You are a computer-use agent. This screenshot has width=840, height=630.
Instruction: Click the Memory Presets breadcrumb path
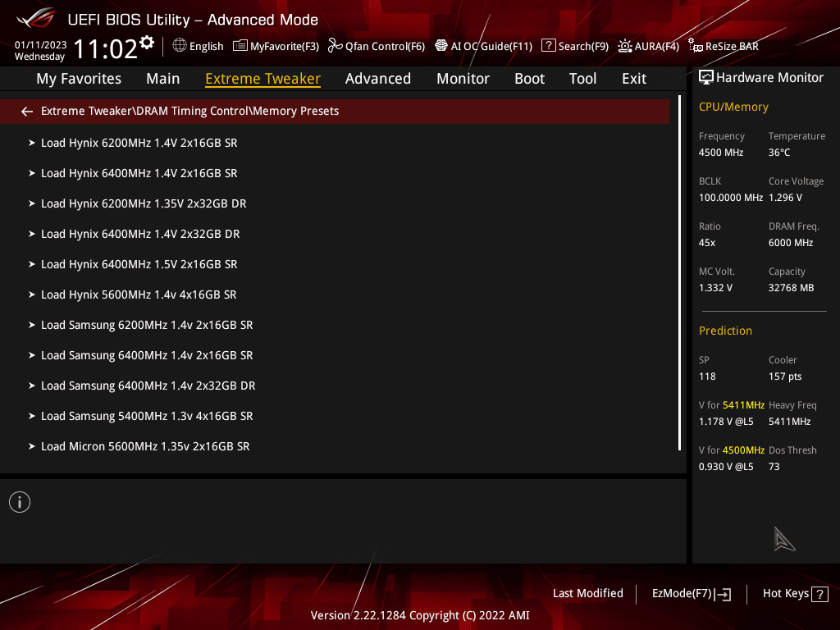pos(189,111)
